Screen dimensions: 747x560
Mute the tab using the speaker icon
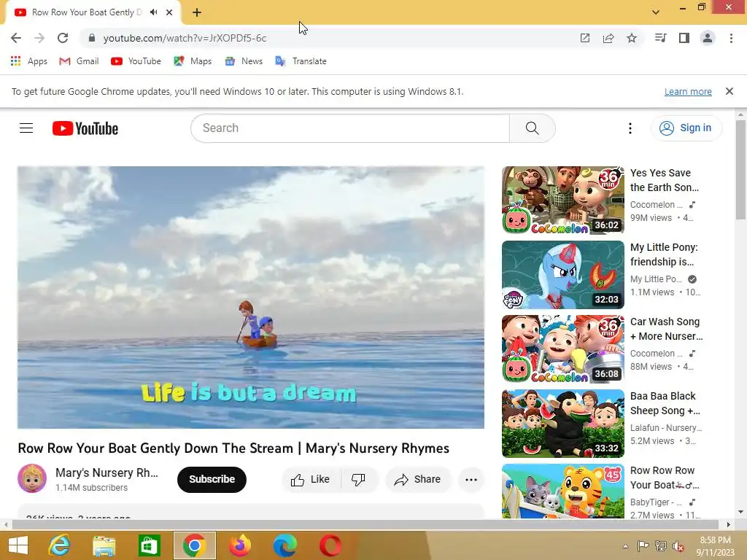(153, 12)
